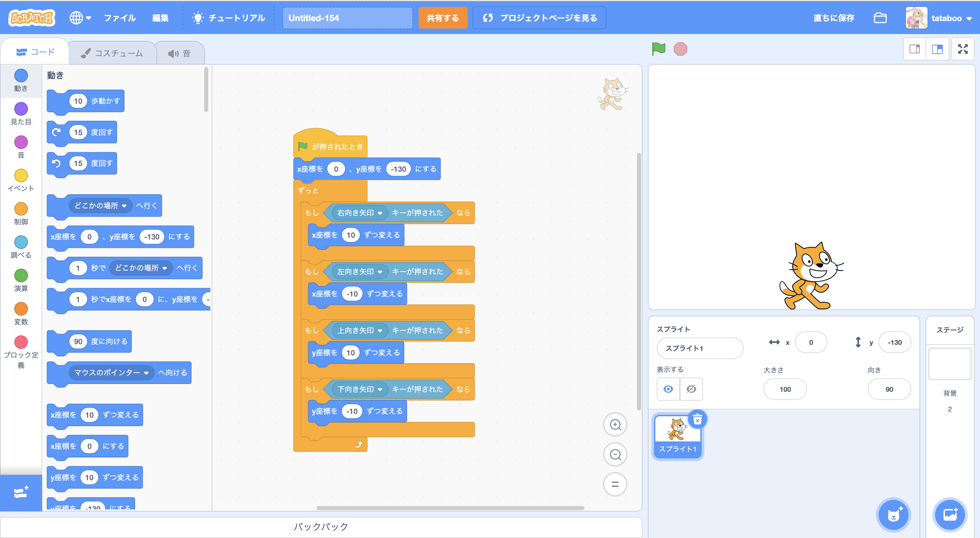Show sprite with the eye icon
Viewport: 980px width, 538px height.
pos(668,389)
